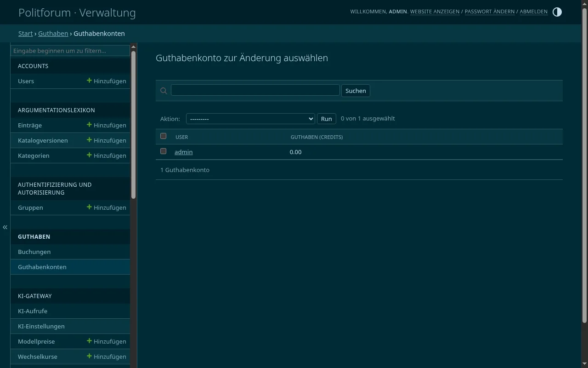Screen dimensions: 588x368
Task: Add a Katalogversionen entry via Hinzufügen
Action: 107,140
